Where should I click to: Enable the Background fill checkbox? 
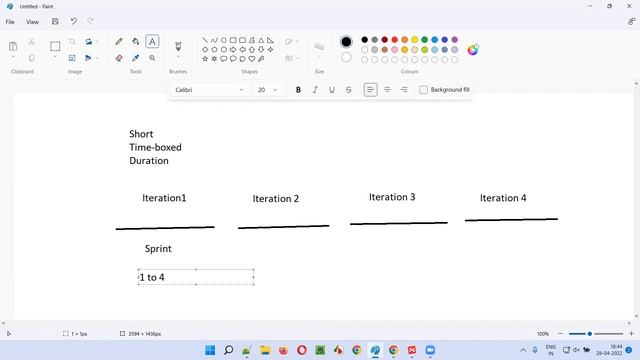[x=423, y=90]
